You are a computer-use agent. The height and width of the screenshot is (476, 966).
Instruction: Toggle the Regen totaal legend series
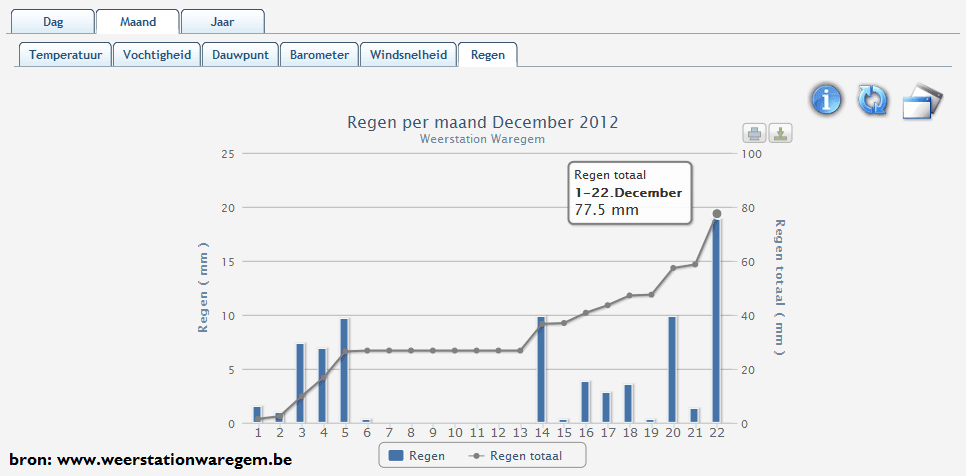click(x=516, y=456)
